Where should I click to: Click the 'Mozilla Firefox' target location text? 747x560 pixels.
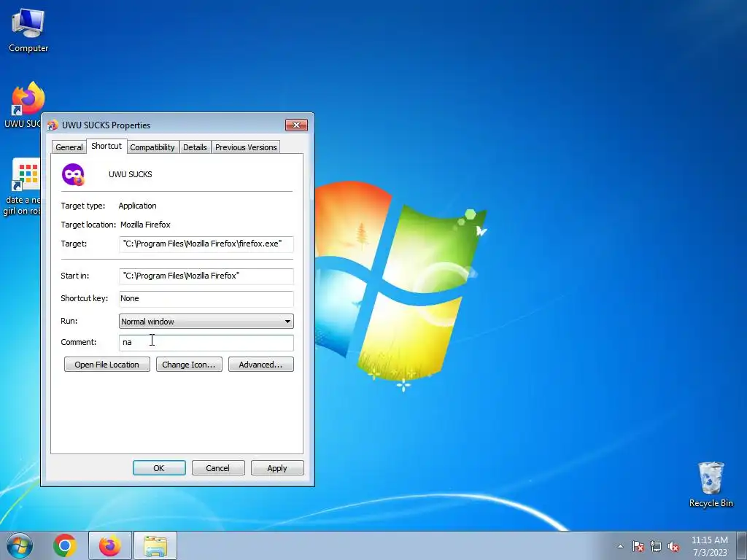[x=145, y=225]
